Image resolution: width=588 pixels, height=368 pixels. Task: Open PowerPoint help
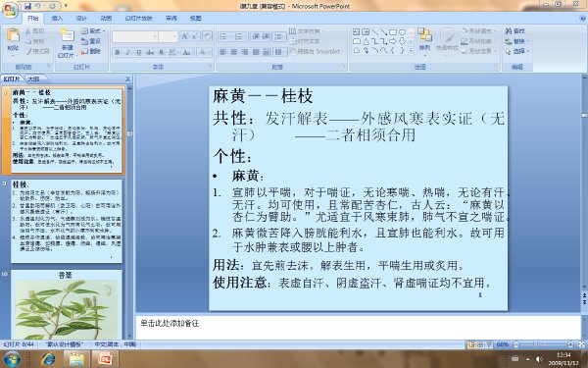pyautogui.click(x=583, y=18)
